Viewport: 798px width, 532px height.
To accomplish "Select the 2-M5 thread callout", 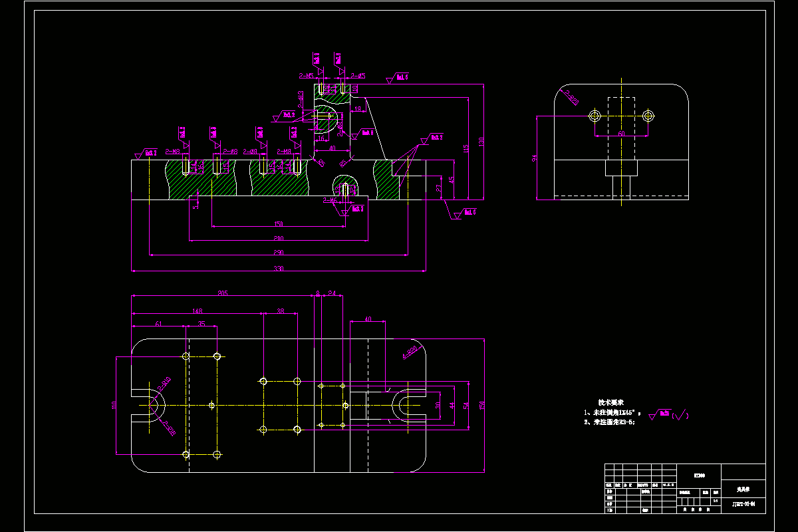I will point(306,76).
